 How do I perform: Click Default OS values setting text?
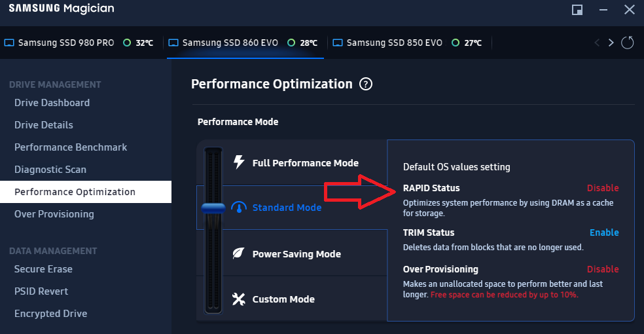pyautogui.click(x=456, y=167)
